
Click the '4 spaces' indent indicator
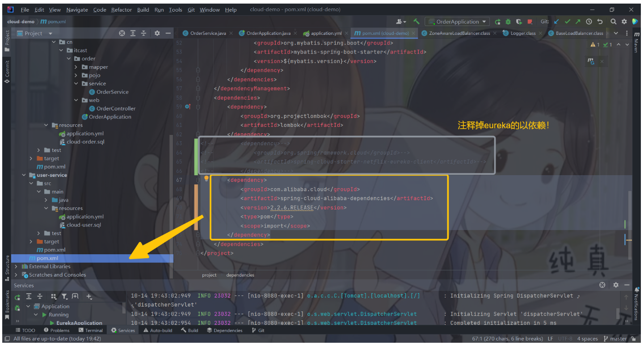(x=587, y=339)
